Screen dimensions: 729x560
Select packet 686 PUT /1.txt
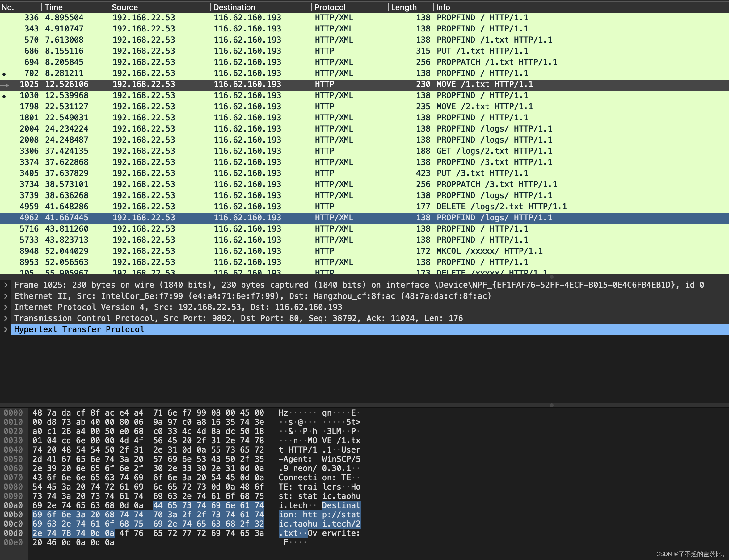pyautogui.click(x=364, y=51)
